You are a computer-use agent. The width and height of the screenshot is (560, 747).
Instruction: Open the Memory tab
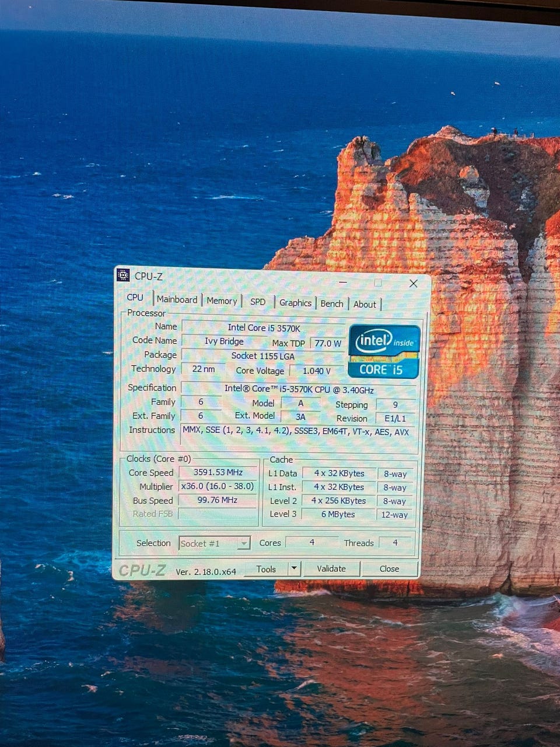point(222,301)
